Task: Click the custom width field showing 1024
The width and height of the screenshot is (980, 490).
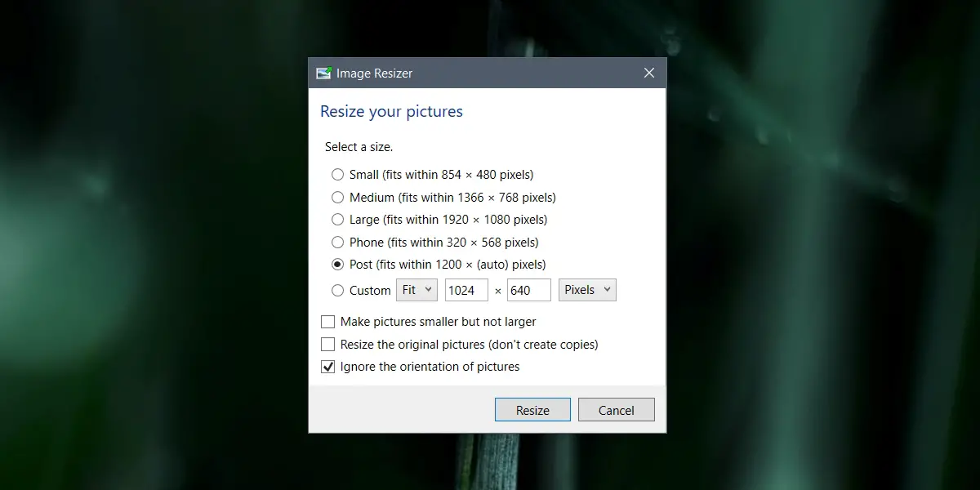Action: click(466, 290)
